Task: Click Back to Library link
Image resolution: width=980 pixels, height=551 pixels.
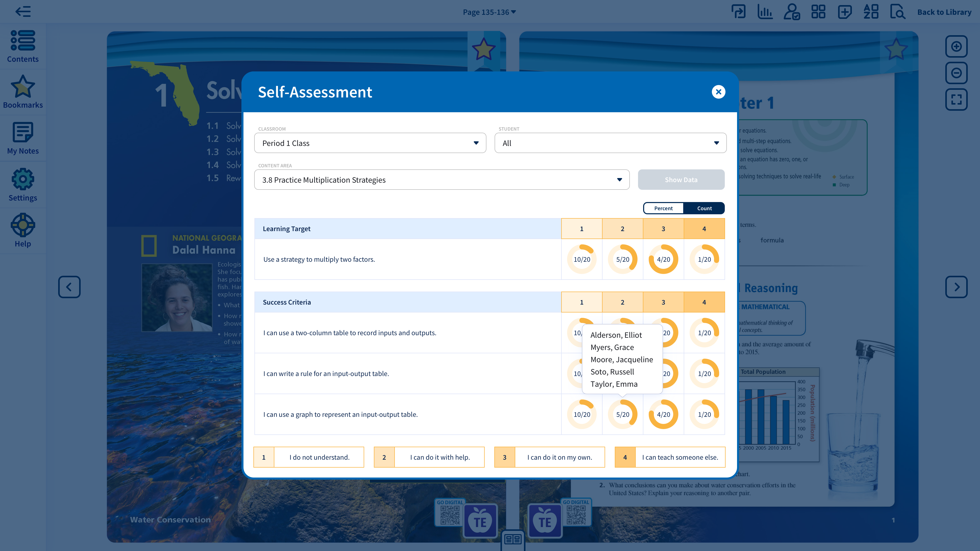Action: [944, 12]
